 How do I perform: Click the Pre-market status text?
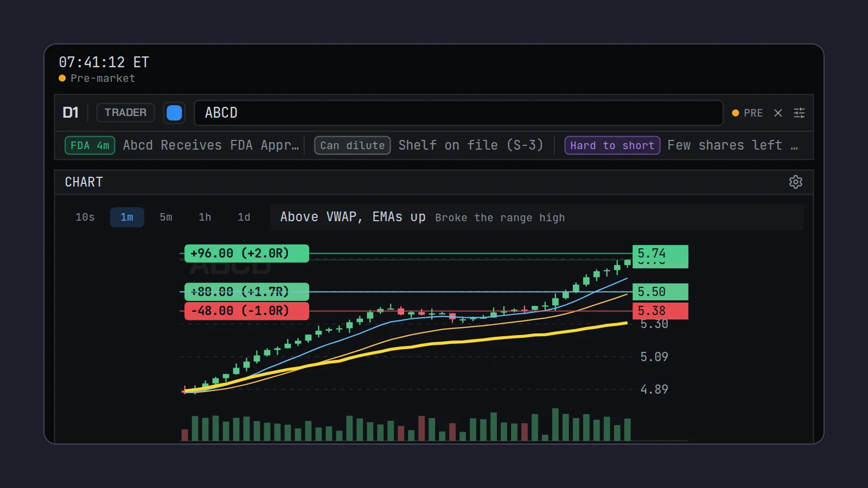click(x=103, y=78)
